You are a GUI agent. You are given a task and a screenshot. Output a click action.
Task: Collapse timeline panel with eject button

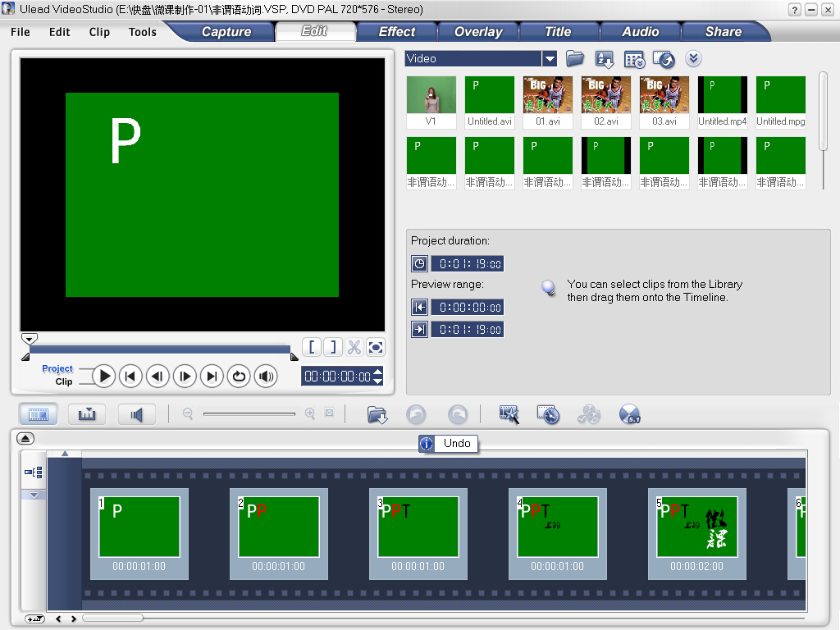click(25, 438)
